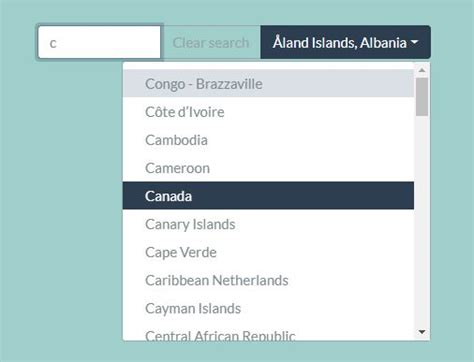This screenshot has width=474, height=362.
Task: Choose Caribbean Netherlands entry
Action: tap(268, 280)
